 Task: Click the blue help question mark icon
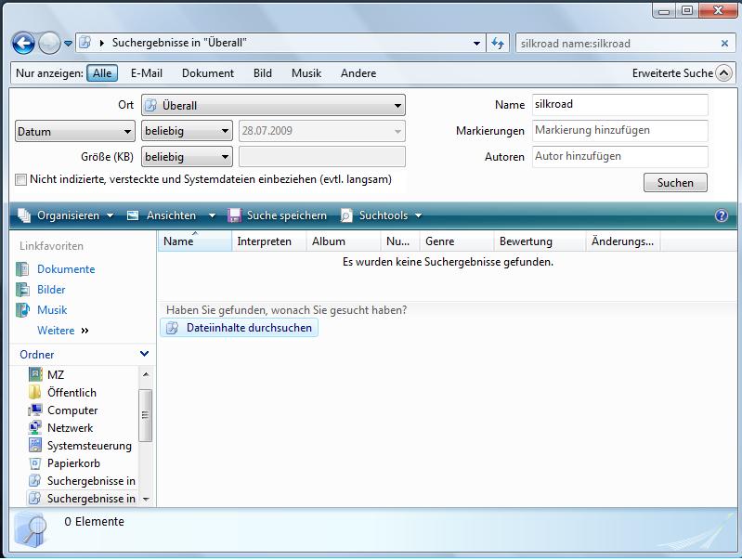[x=722, y=215]
